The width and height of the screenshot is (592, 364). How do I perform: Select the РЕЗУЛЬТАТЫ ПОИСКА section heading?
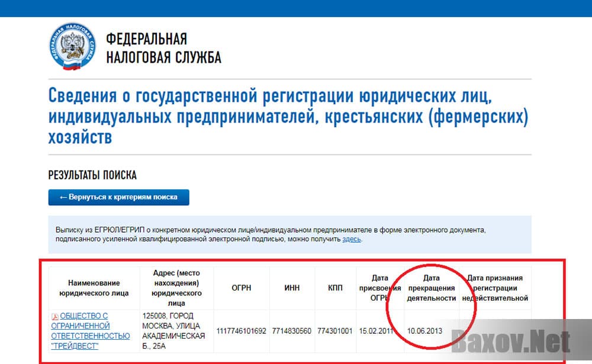pos(92,175)
